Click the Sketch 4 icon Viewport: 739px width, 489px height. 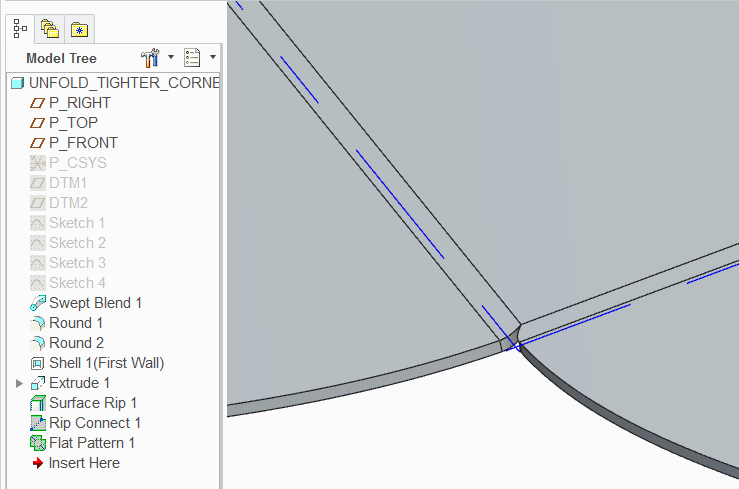click(x=38, y=283)
